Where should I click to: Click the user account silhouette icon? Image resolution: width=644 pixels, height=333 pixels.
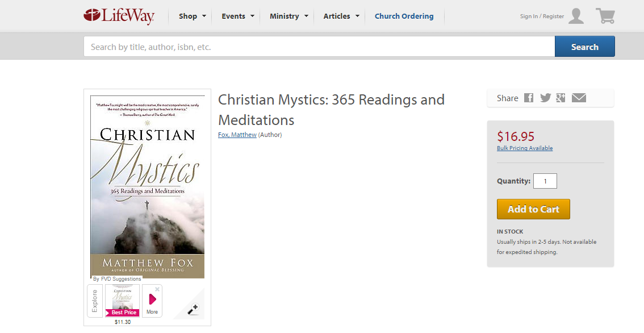pos(576,16)
